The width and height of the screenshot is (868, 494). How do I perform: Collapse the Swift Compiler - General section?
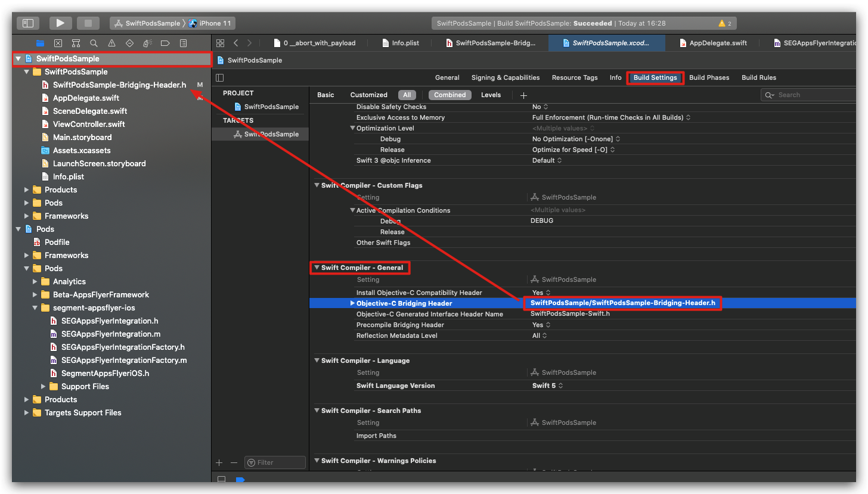317,268
